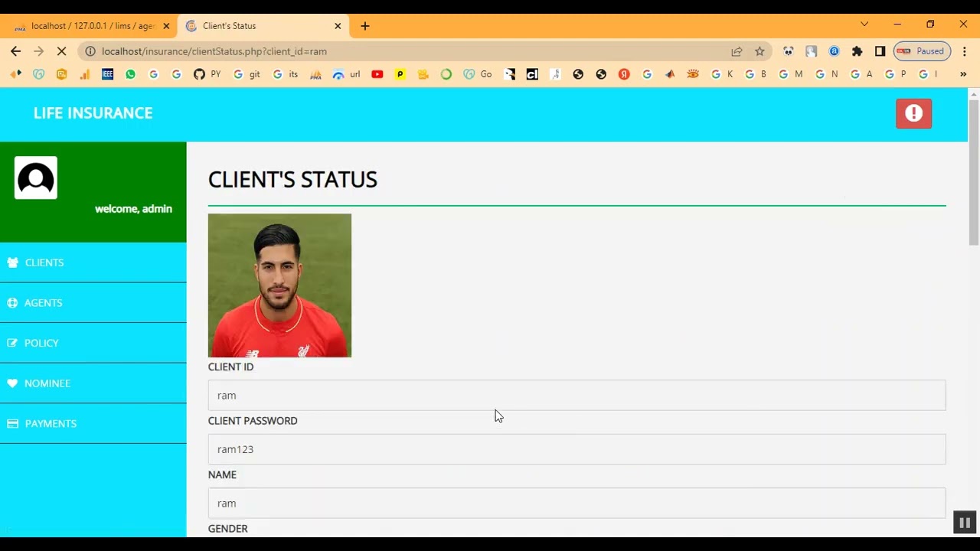Bookmark this page with the star icon

[x=759, y=51]
